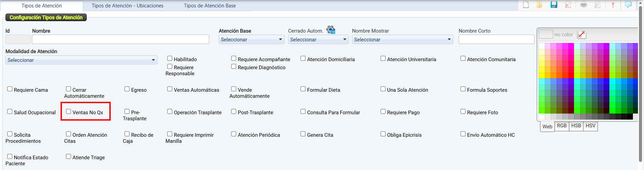Tick the Requiere Pago checkbox

point(383,112)
